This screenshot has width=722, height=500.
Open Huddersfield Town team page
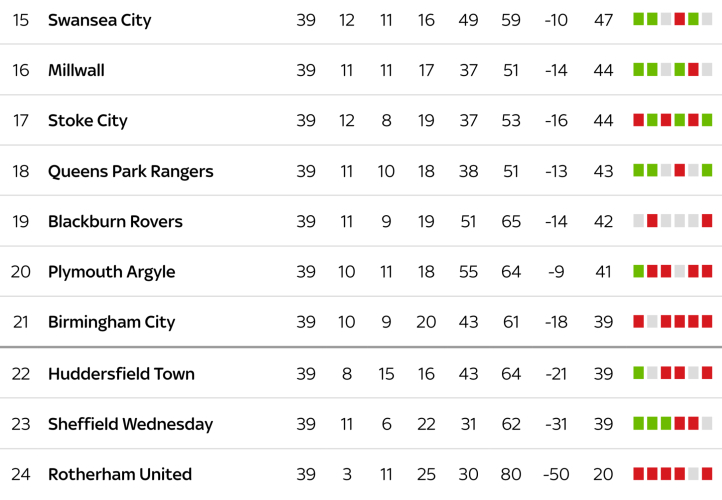pos(121,374)
